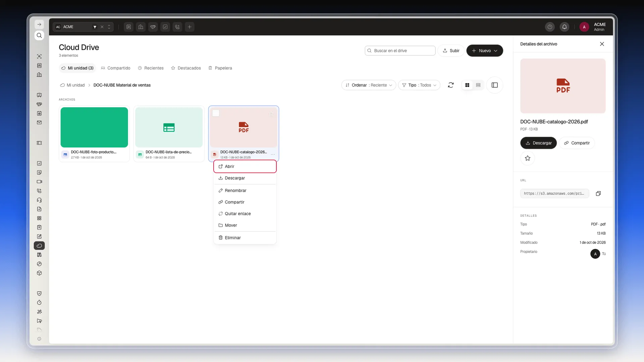Switch to the Compartido tab
The width and height of the screenshot is (644, 362).
pos(116,68)
